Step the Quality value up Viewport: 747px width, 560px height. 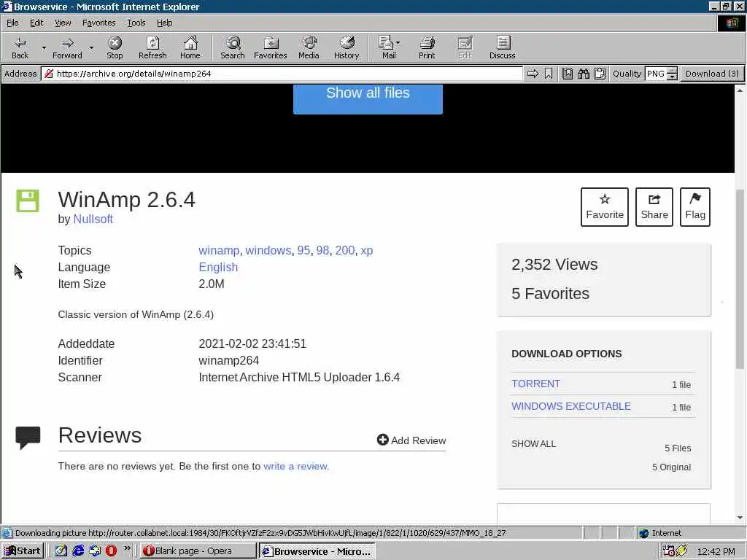pos(672,71)
